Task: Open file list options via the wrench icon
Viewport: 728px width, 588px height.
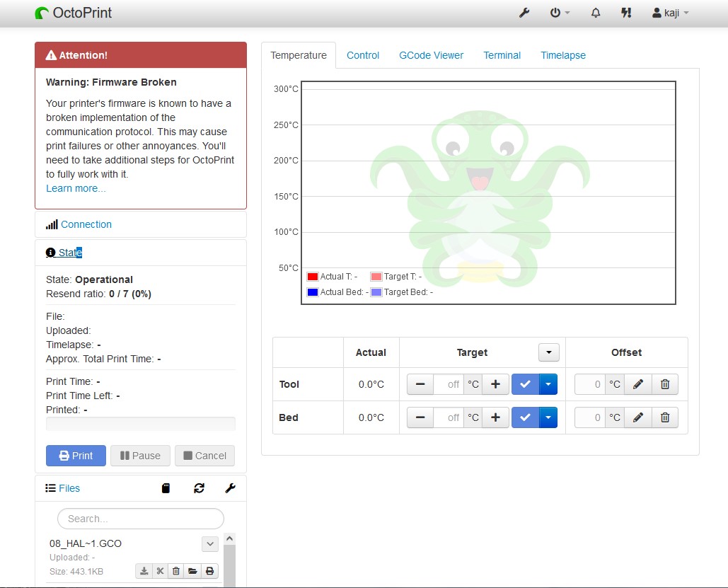Action: pos(231,488)
